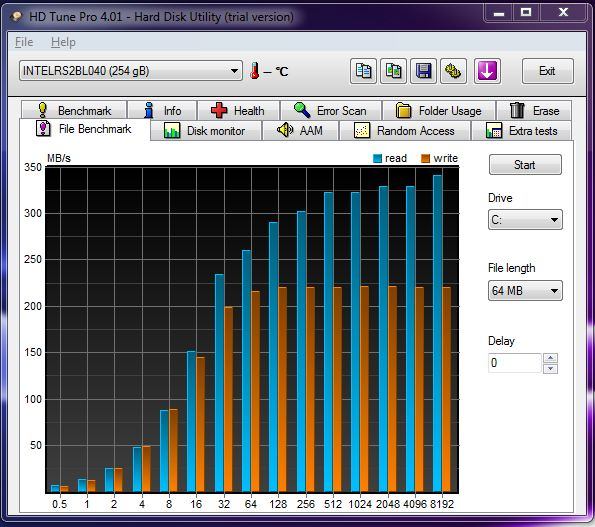Click the copy text to clipboard icon
Viewport: 595px width, 527px height.
pos(363,71)
